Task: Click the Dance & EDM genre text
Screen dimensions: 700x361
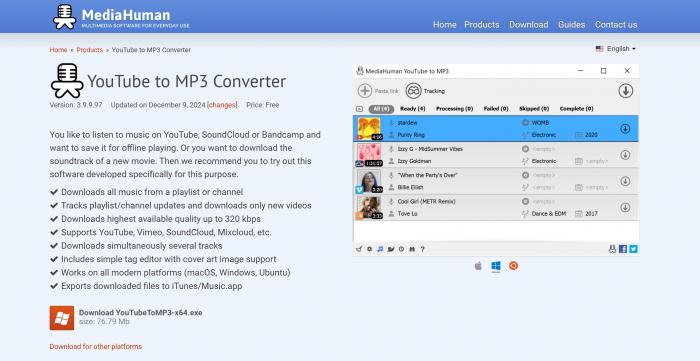Action: [x=549, y=214]
